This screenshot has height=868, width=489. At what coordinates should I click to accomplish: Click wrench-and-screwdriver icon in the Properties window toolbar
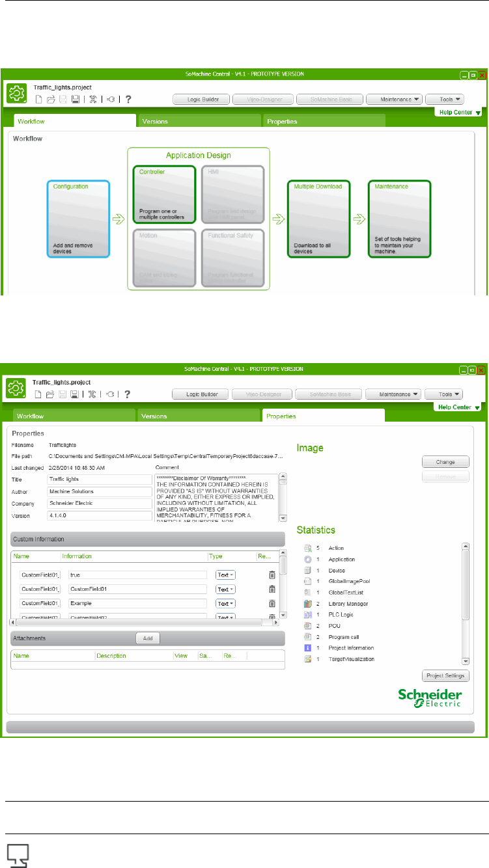tap(93, 394)
